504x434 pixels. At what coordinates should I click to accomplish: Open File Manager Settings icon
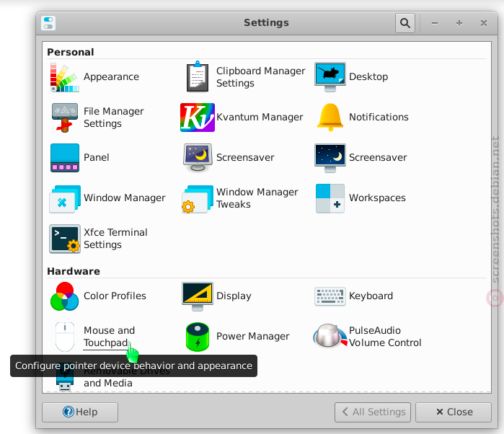pyautogui.click(x=65, y=118)
